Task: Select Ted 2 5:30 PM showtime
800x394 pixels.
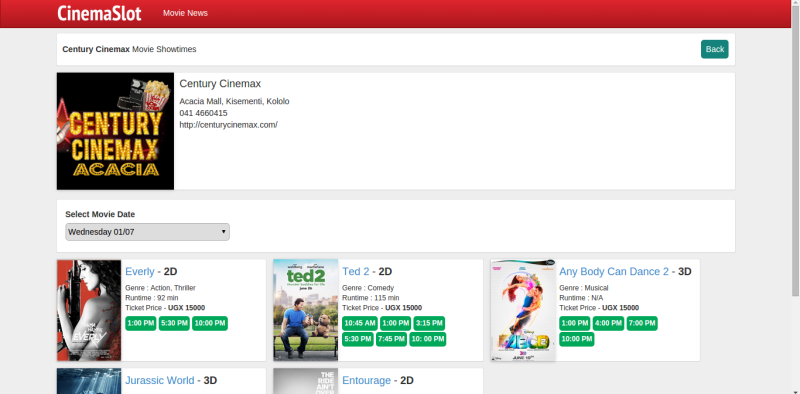Action: point(358,339)
